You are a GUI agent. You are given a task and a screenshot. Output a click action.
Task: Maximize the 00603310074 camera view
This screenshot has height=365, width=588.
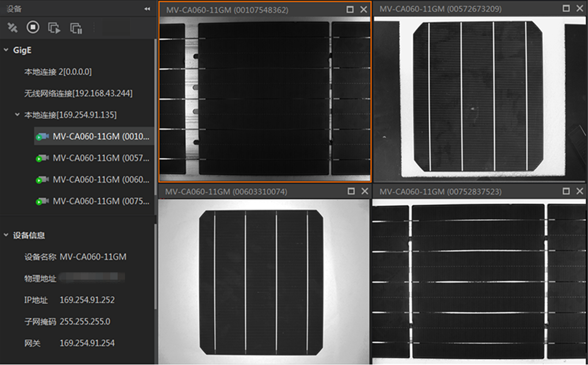click(x=351, y=191)
